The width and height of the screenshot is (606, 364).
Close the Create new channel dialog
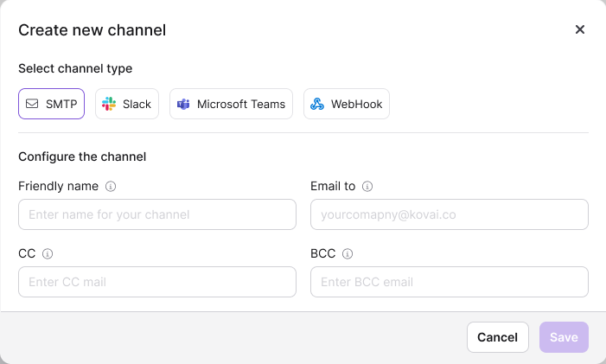pos(580,29)
